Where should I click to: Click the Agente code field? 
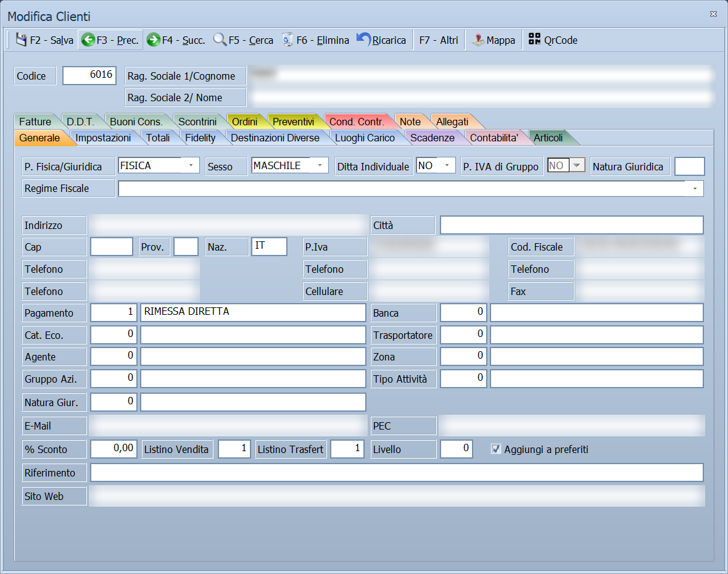click(114, 356)
